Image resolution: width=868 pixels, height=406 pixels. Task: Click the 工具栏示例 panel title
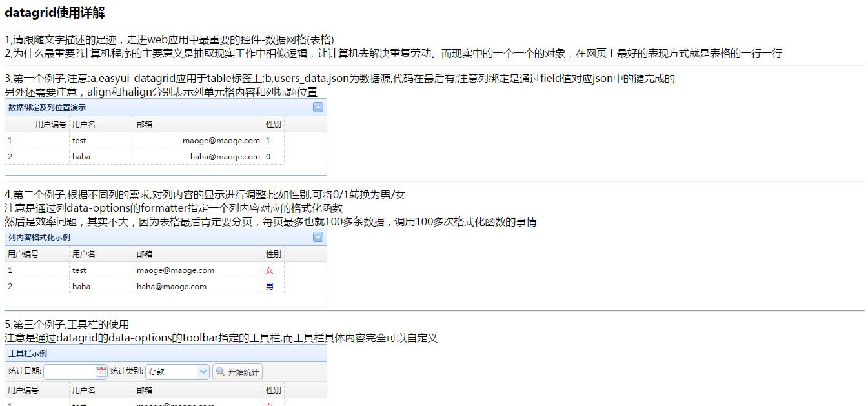[x=27, y=353]
